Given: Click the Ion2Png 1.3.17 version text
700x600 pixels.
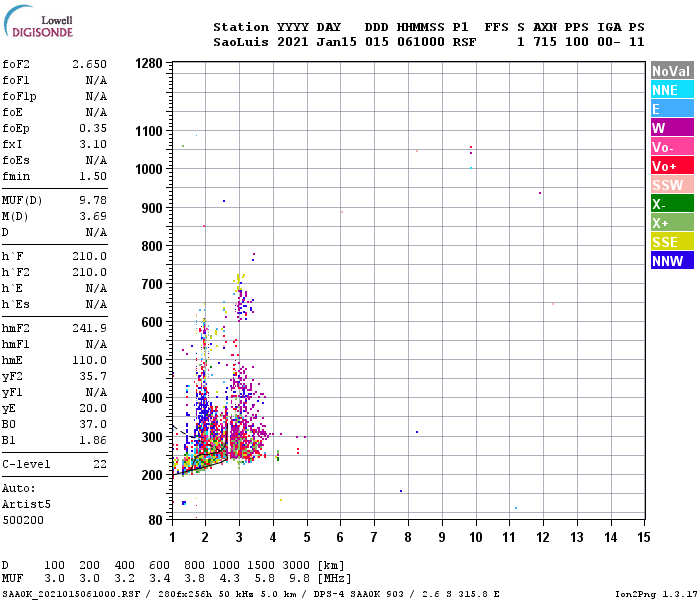Looking at the screenshot, I should [656, 594].
